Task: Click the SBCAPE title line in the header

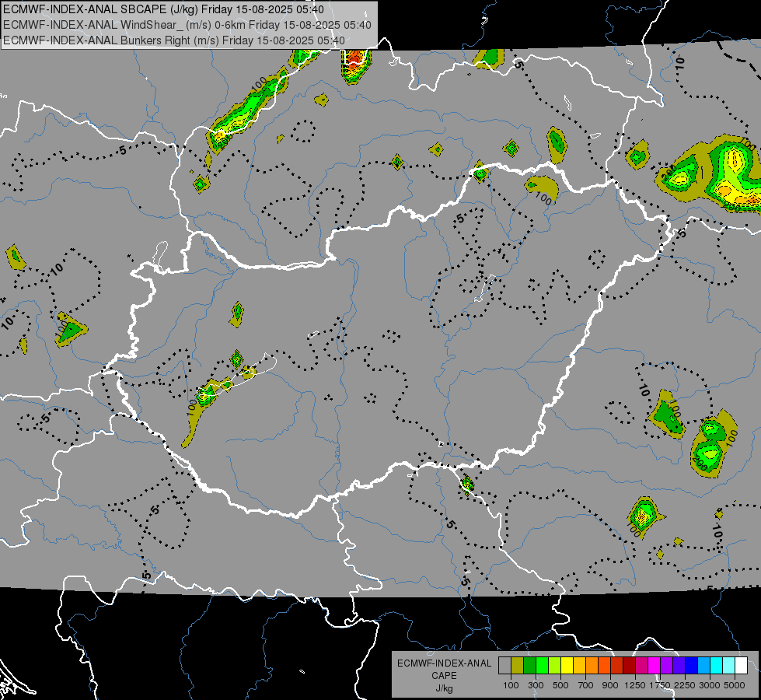Action: pyautogui.click(x=163, y=9)
